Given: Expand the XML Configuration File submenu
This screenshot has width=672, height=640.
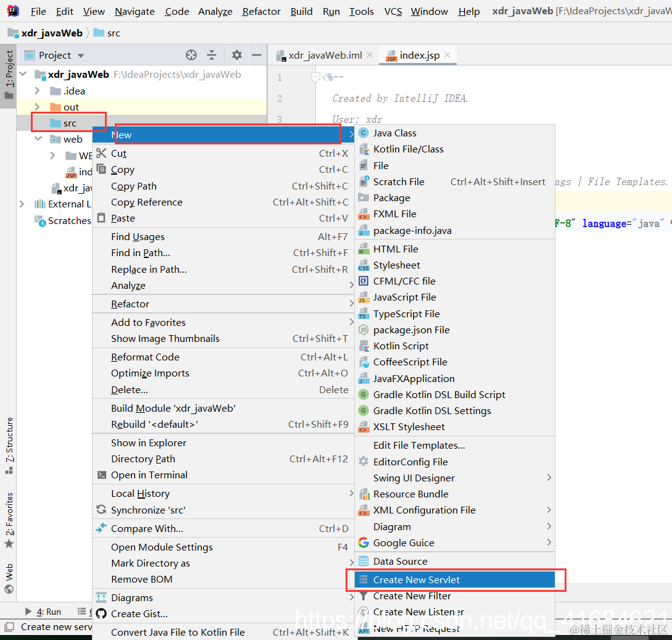Looking at the screenshot, I should 549,510.
